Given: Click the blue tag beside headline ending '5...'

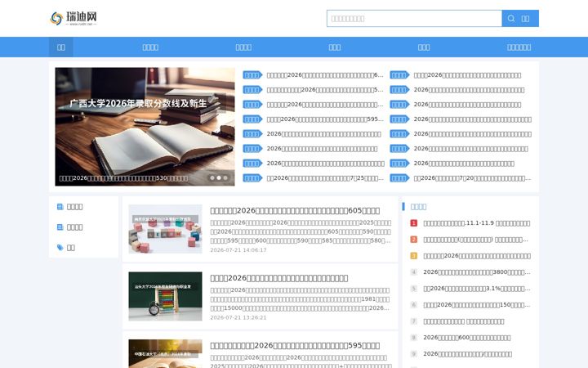Looking at the screenshot, I should 252,90.
